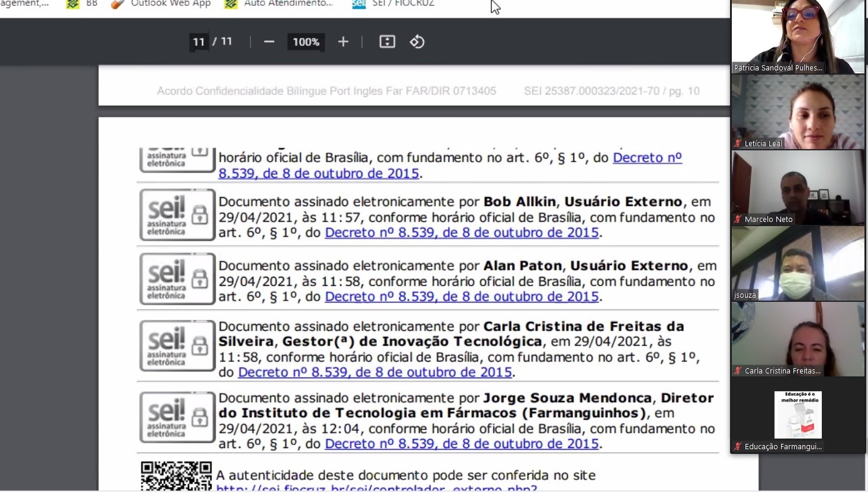Click the fit to page icon

click(387, 42)
